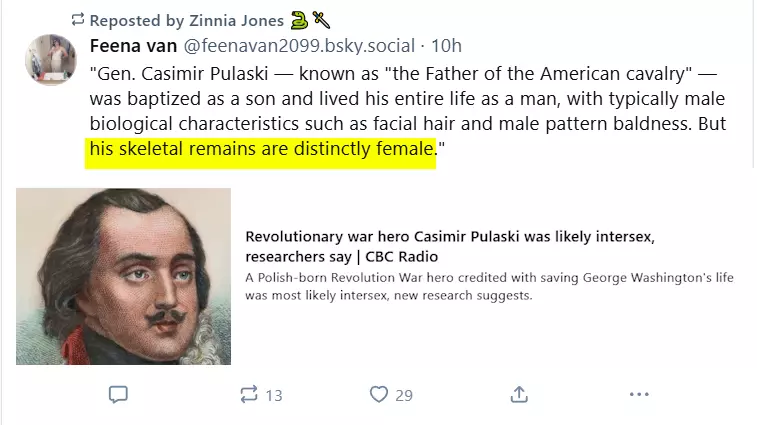Click the small repost indicator icon above post
The width and height of the screenshot is (757, 425).
coord(78,20)
